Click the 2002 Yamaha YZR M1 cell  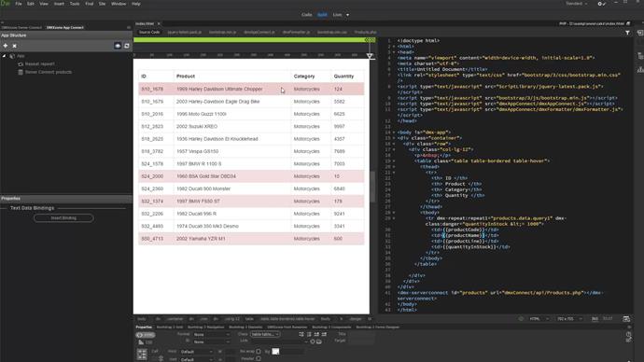[232, 239]
